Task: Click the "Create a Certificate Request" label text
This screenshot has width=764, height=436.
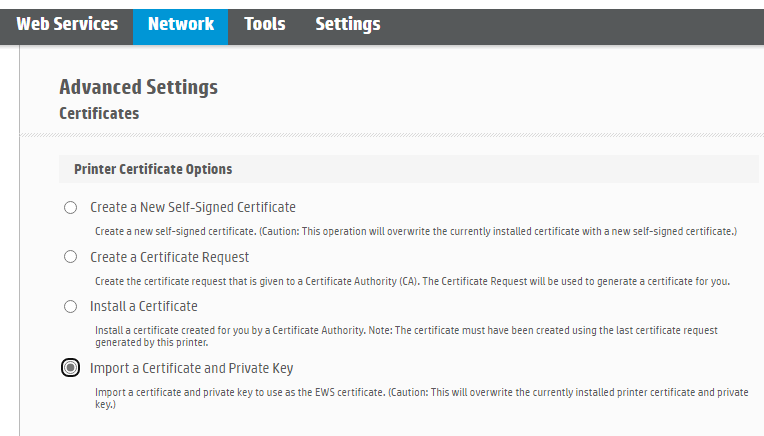Action: (x=170, y=257)
